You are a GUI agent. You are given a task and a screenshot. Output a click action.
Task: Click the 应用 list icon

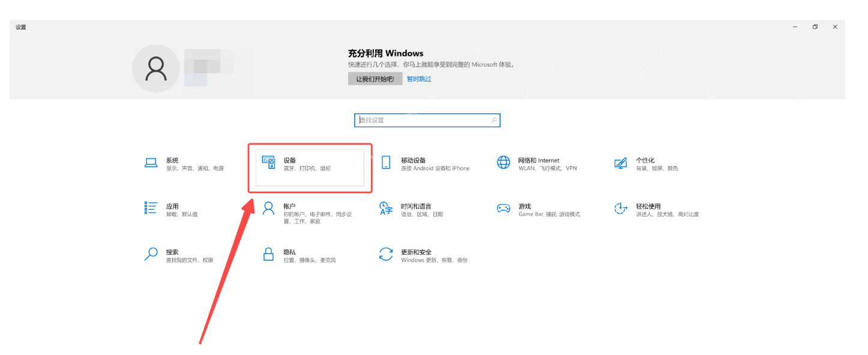click(151, 208)
